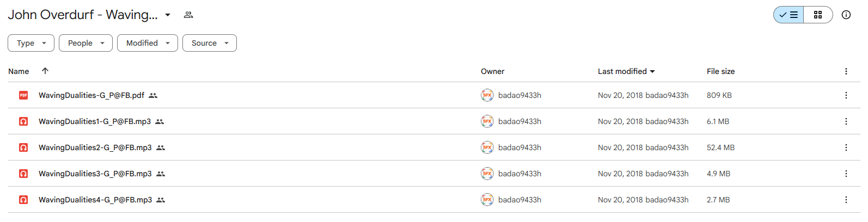Viewport: 868px width, 222px height.
Task: Open the Source filter dropdown
Action: [210, 43]
